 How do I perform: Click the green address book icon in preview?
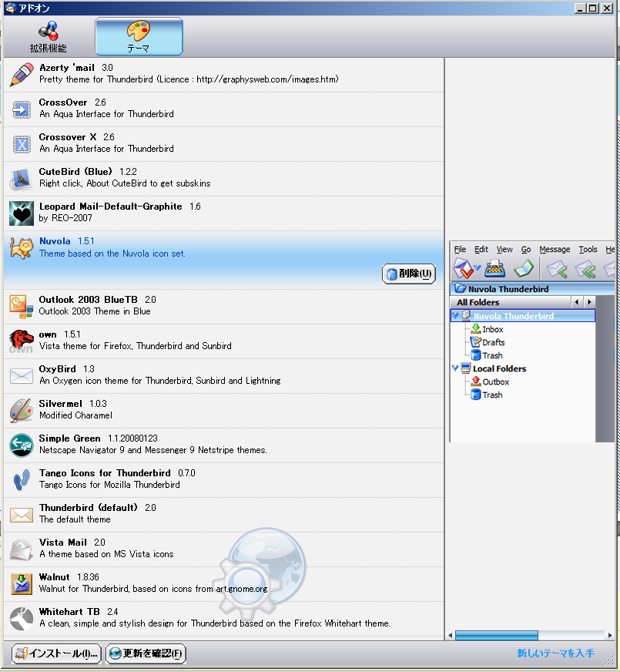524,269
